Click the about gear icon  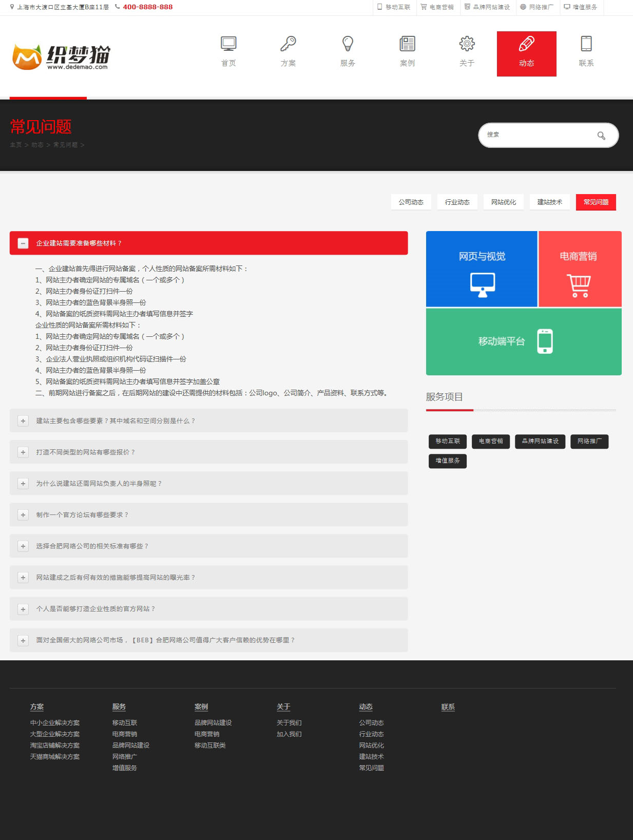(467, 44)
